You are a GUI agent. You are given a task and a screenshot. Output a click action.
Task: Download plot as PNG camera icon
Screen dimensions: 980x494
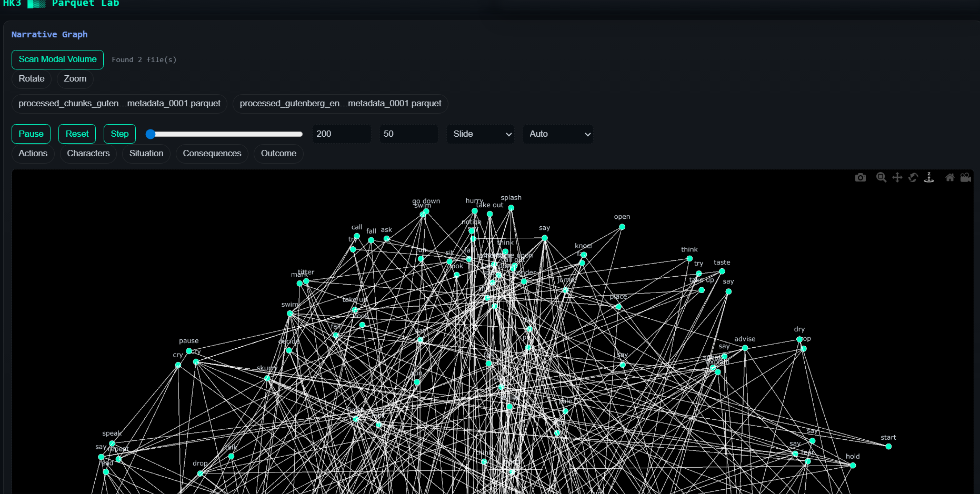click(x=861, y=178)
